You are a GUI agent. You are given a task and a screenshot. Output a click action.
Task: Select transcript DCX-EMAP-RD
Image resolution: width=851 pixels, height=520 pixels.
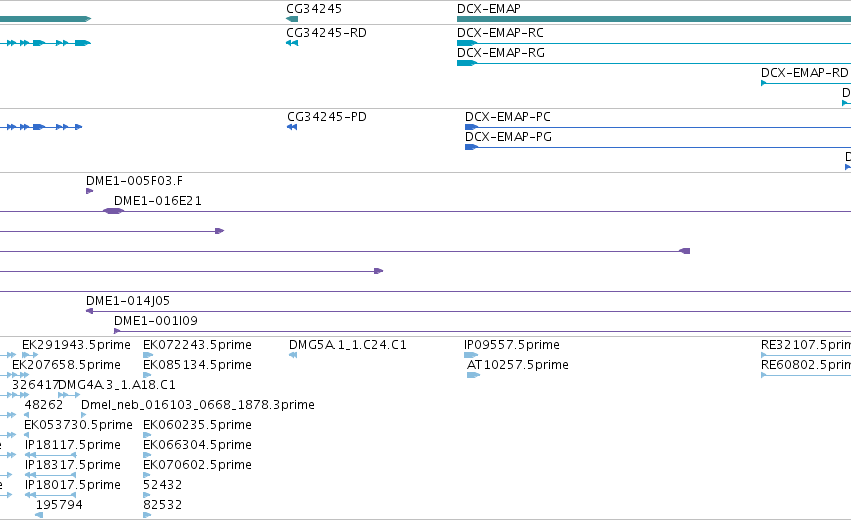click(804, 73)
